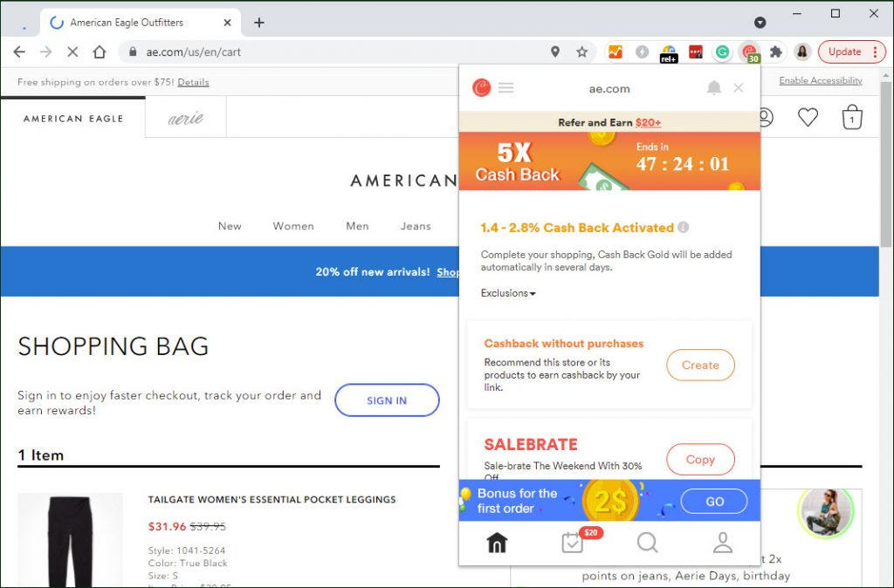The height and width of the screenshot is (588, 894).
Task: Switch to the aerie brand tab
Action: tap(185, 118)
